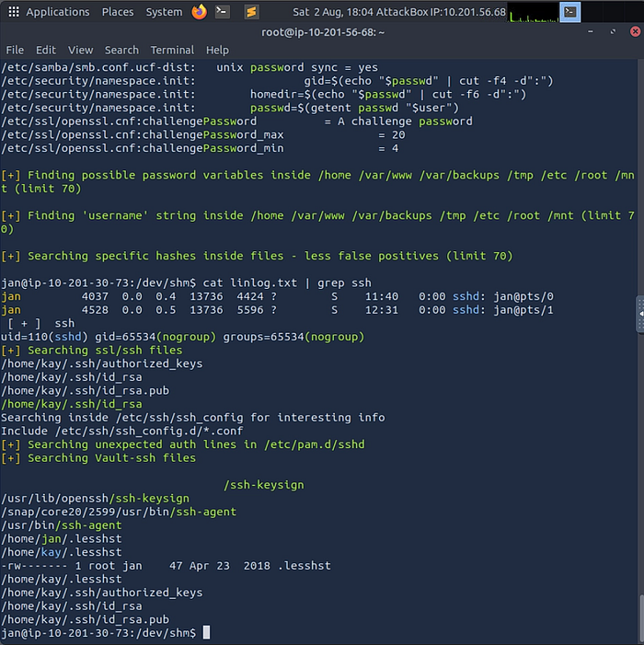The image size is (644, 645).
Task: Select the active terminal window taskbar button
Action: [x=570, y=12]
